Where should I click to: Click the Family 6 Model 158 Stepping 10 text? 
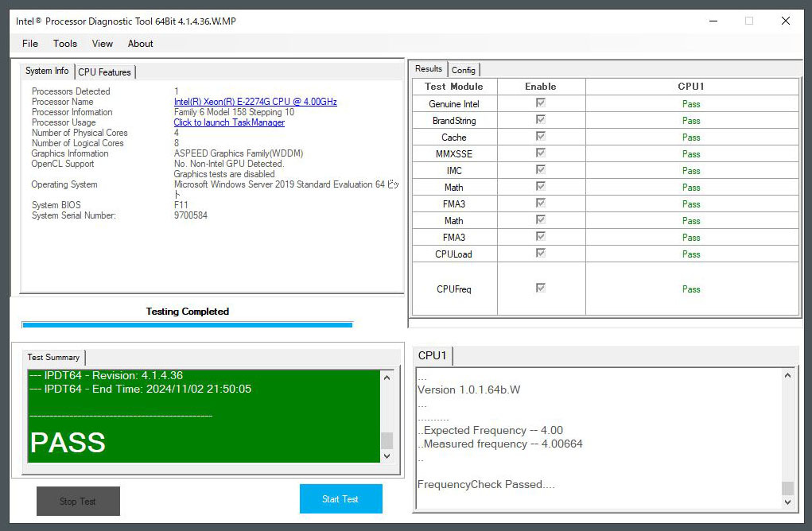(234, 112)
